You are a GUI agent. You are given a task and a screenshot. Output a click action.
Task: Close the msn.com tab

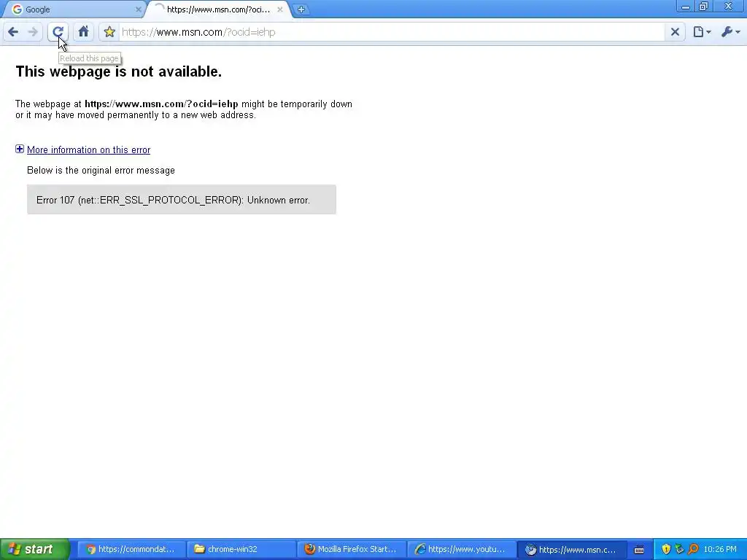280,9
